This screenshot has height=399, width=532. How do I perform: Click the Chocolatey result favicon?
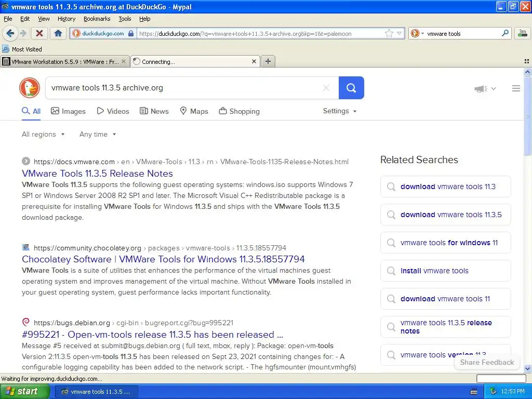[26, 247]
